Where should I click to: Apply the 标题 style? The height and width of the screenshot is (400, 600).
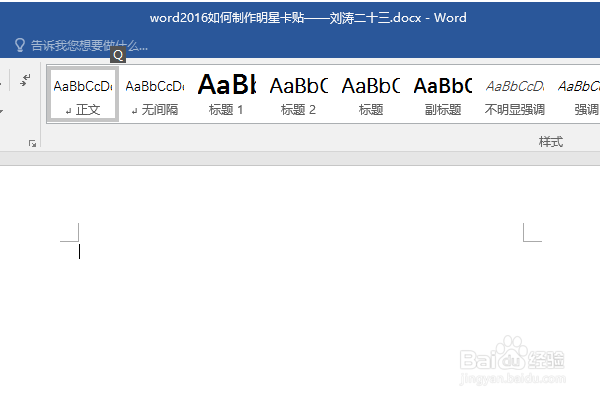371,94
